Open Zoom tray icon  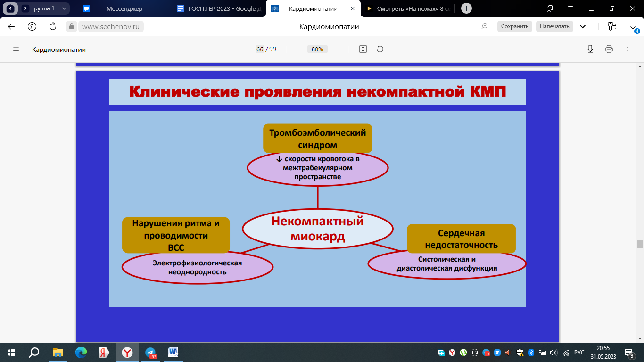coord(497,352)
